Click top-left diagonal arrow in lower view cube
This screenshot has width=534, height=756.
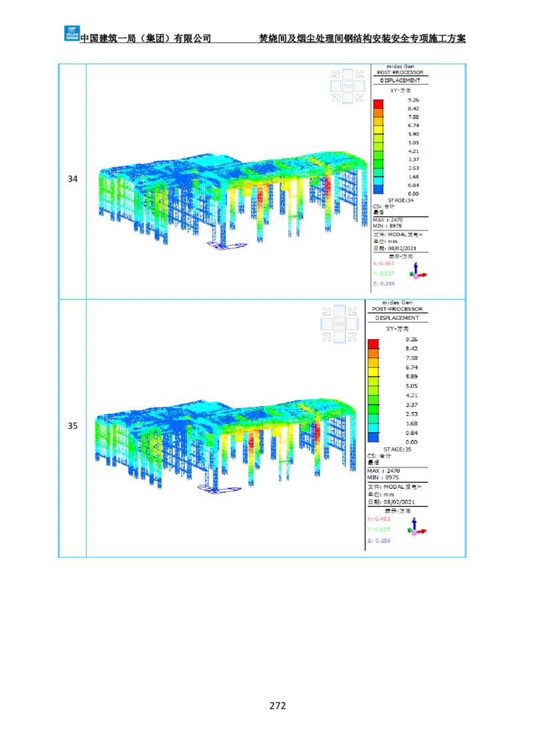pyautogui.click(x=326, y=311)
